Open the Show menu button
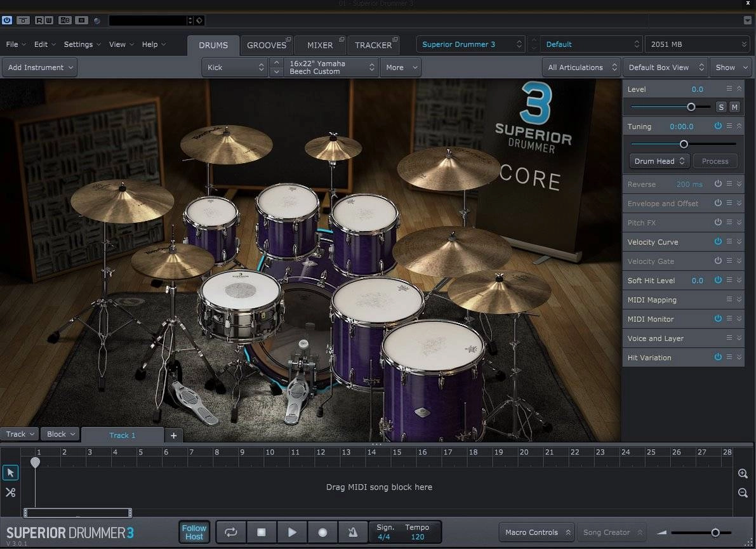Screen dimensions: 756x549 [731, 67]
